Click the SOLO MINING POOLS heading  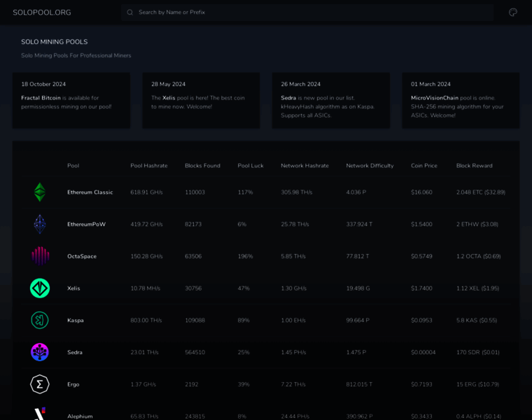tap(55, 42)
